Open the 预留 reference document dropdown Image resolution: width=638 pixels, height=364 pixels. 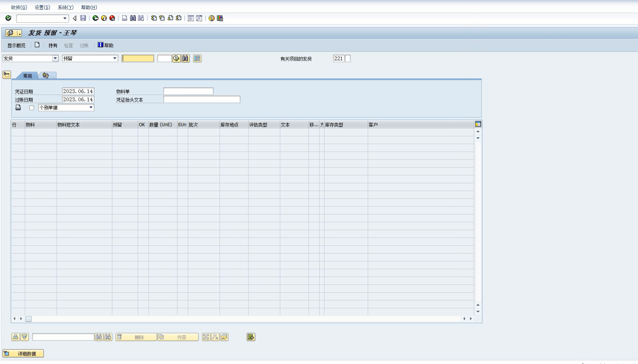click(115, 58)
